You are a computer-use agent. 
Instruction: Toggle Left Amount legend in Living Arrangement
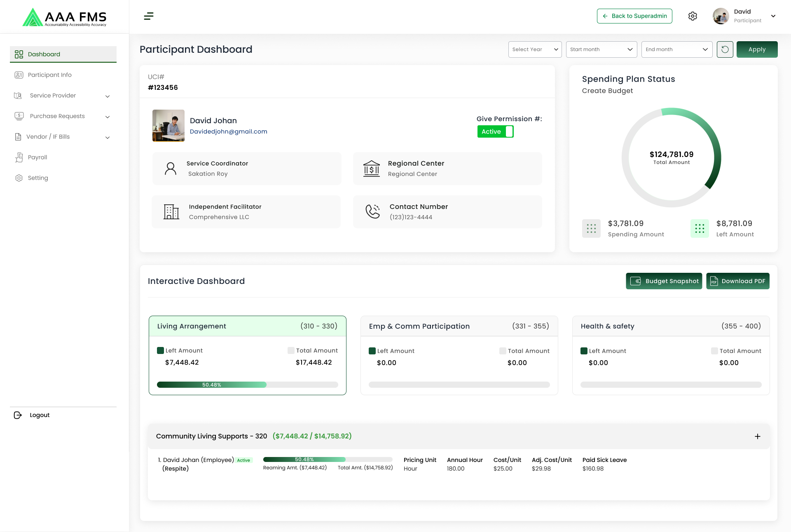coord(161,351)
